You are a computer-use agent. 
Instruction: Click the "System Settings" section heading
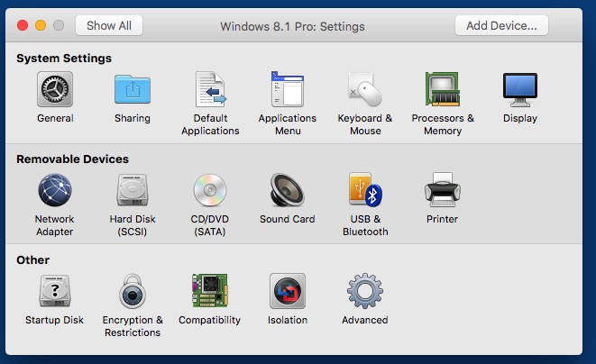(x=64, y=59)
